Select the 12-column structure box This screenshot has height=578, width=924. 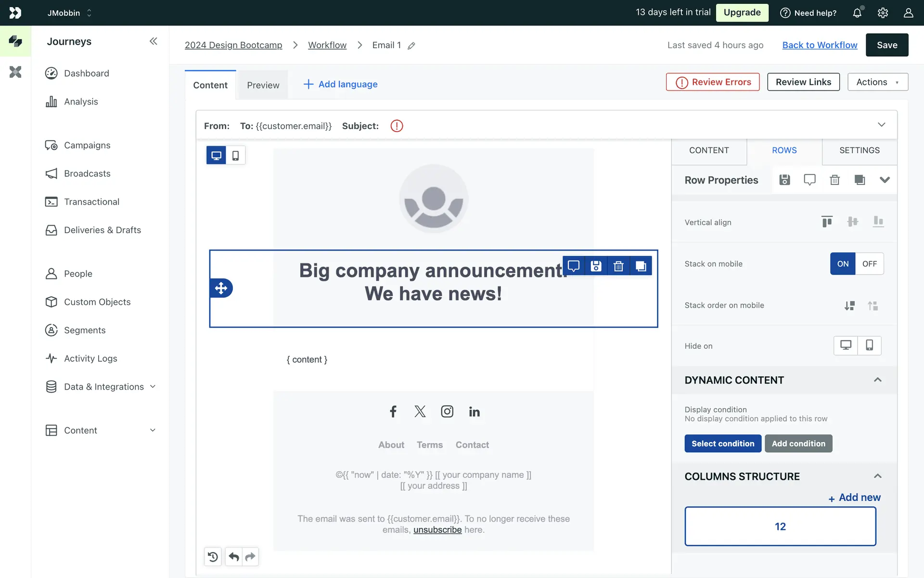click(x=780, y=526)
